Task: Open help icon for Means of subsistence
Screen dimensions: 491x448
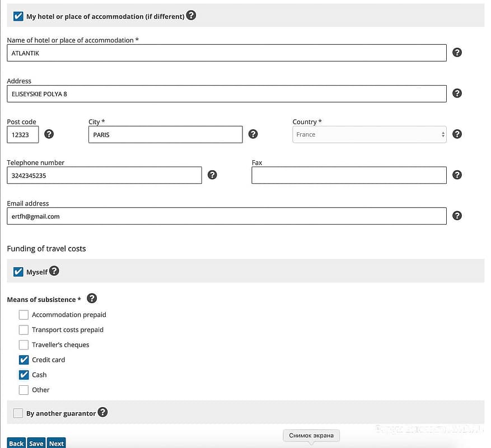Action: [x=92, y=298]
